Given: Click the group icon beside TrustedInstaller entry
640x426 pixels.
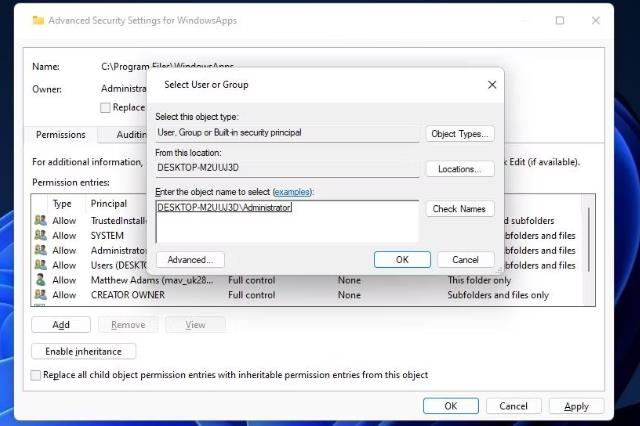Looking at the screenshot, I should coord(40,220).
